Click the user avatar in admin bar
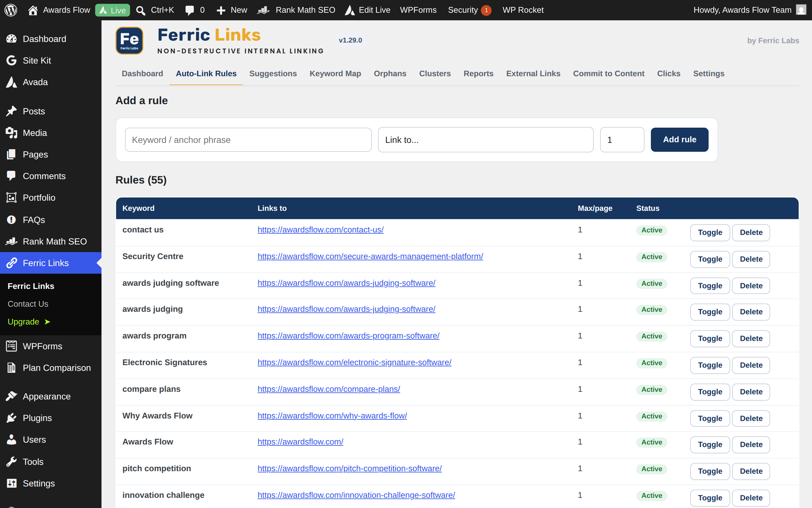The image size is (812, 508). coord(801,10)
